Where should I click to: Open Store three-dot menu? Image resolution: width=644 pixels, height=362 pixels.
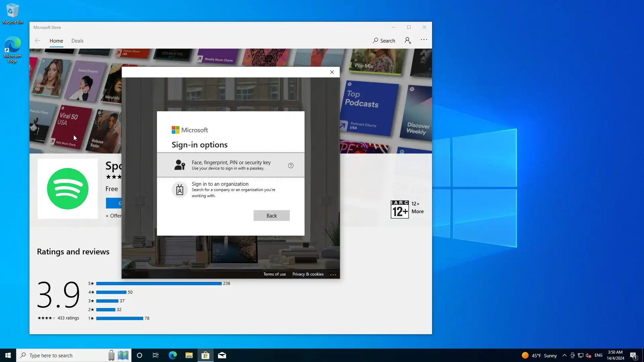pos(424,40)
